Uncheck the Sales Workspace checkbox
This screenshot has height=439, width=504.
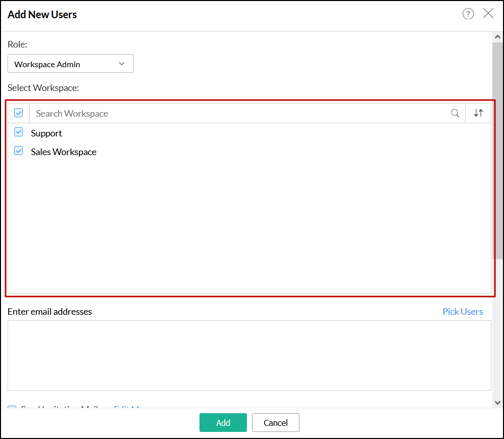[19, 151]
